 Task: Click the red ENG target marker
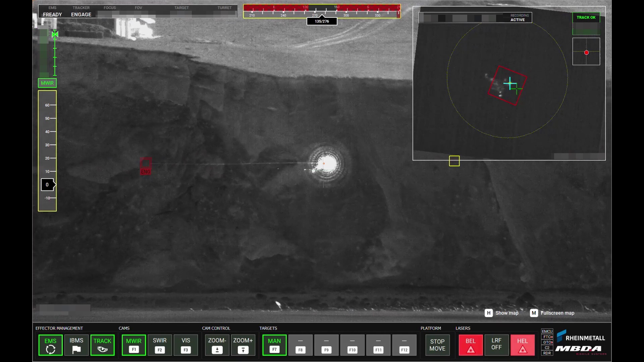tap(146, 166)
